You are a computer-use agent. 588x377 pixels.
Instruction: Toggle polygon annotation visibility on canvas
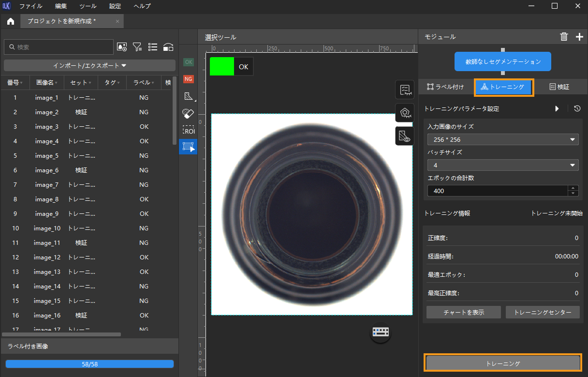click(x=405, y=113)
